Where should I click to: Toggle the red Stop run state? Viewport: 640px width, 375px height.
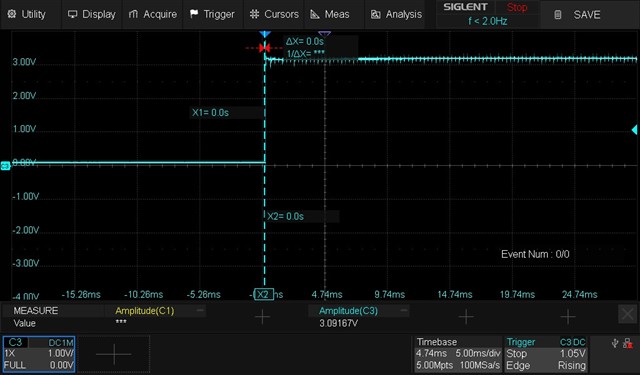517,7
